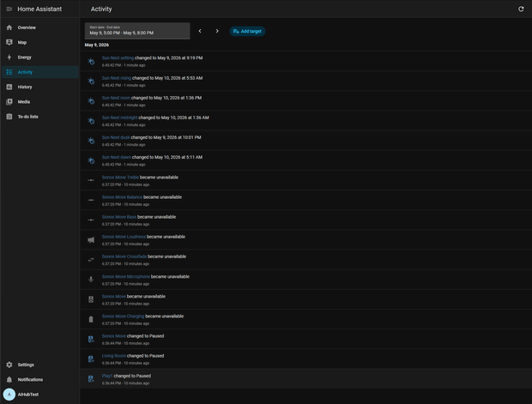532x404 pixels.
Task: Click the battery icon beside Sonos Move Charging
Action: (91, 319)
